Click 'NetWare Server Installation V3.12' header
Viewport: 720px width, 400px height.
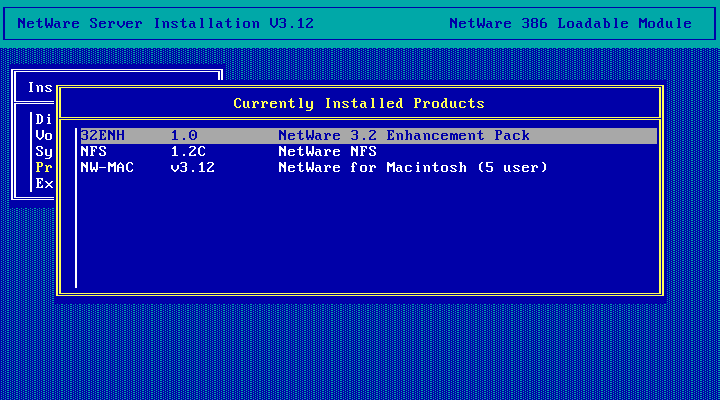165,23
